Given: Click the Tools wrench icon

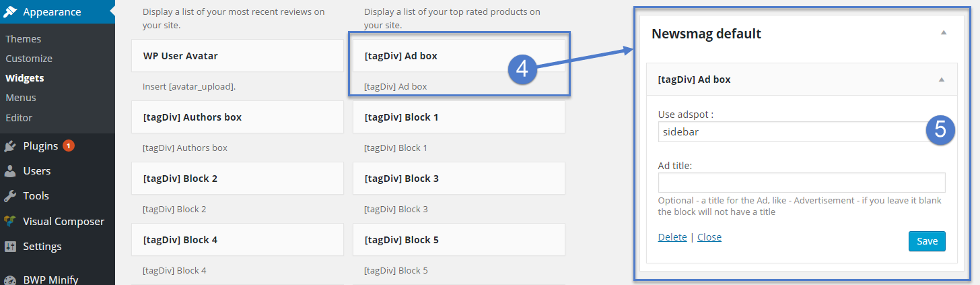Looking at the screenshot, I should (x=10, y=196).
